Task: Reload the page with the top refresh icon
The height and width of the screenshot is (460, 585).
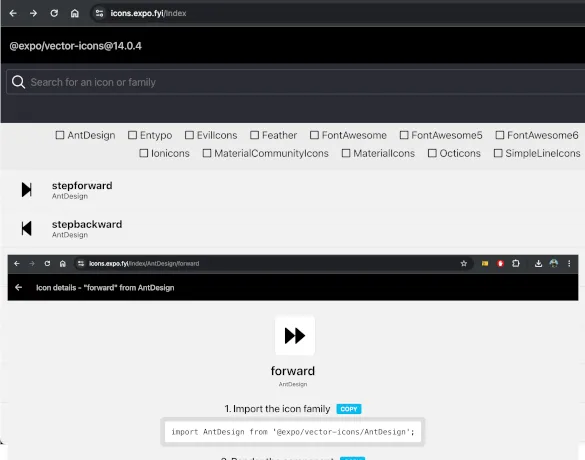Action: click(54, 13)
